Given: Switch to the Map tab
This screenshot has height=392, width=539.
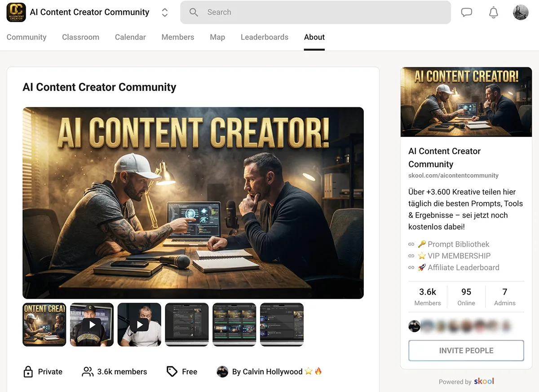Looking at the screenshot, I should pos(217,37).
